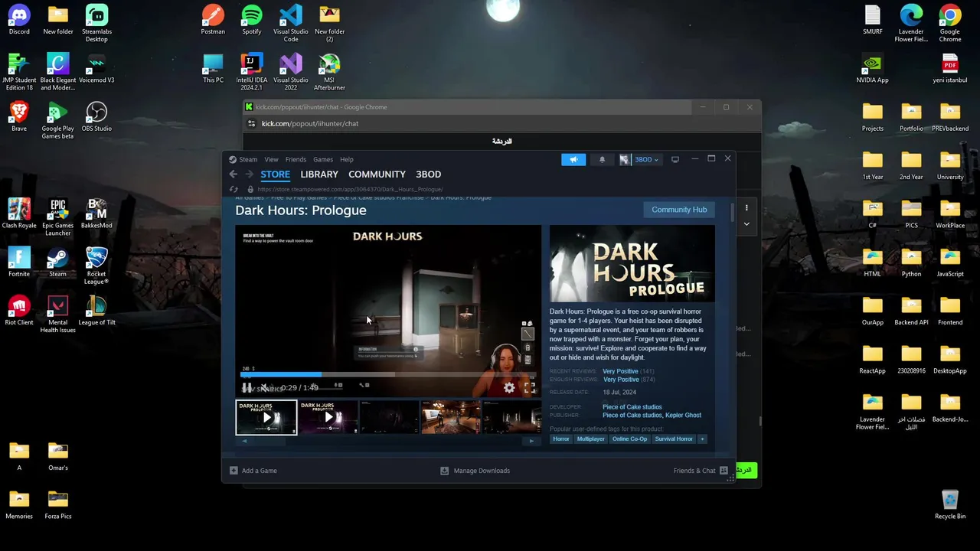Open the Community Hub button

pyautogui.click(x=679, y=210)
